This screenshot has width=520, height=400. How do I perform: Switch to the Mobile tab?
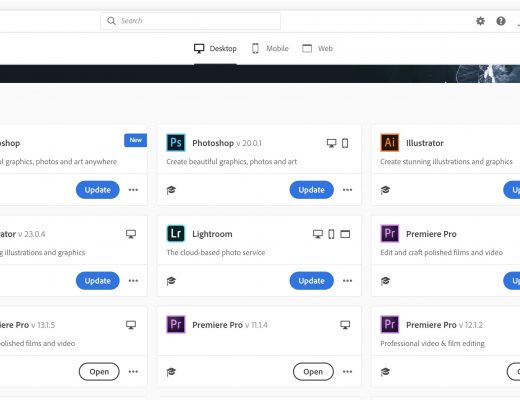tap(270, 49)
